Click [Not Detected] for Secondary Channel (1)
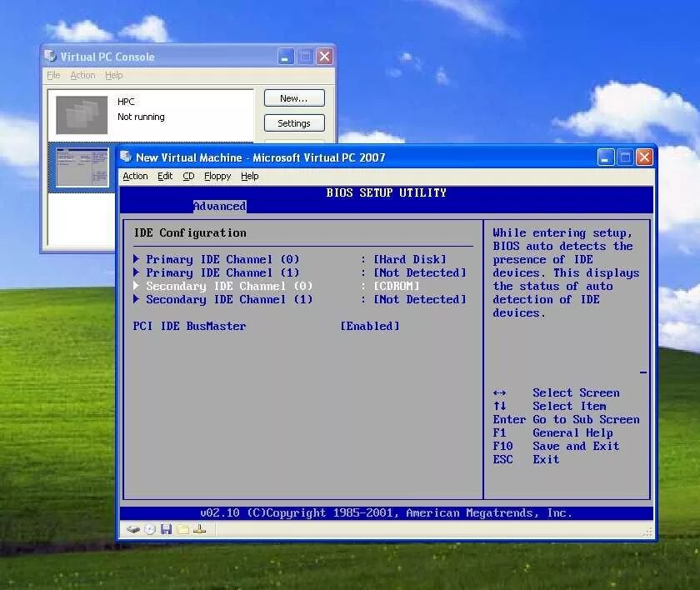The height and width of the screenshot is (590, 700). pos(420,299)
